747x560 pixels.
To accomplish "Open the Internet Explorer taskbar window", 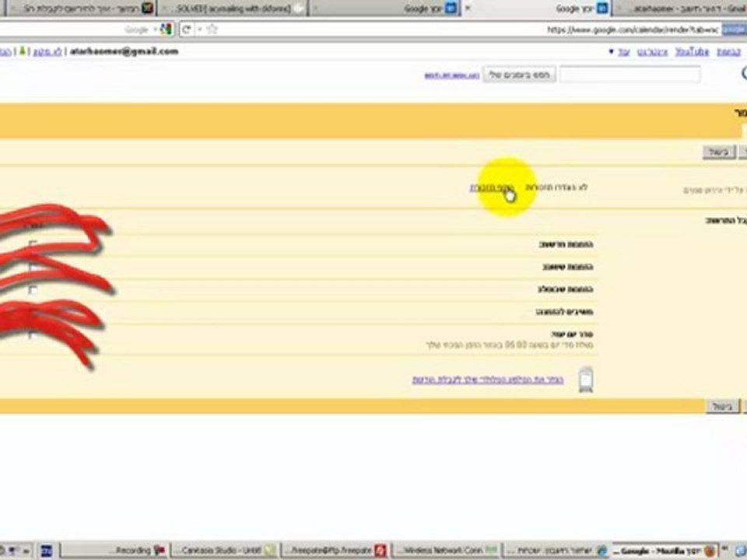I will pyautogui.click(x=556, y=551).
